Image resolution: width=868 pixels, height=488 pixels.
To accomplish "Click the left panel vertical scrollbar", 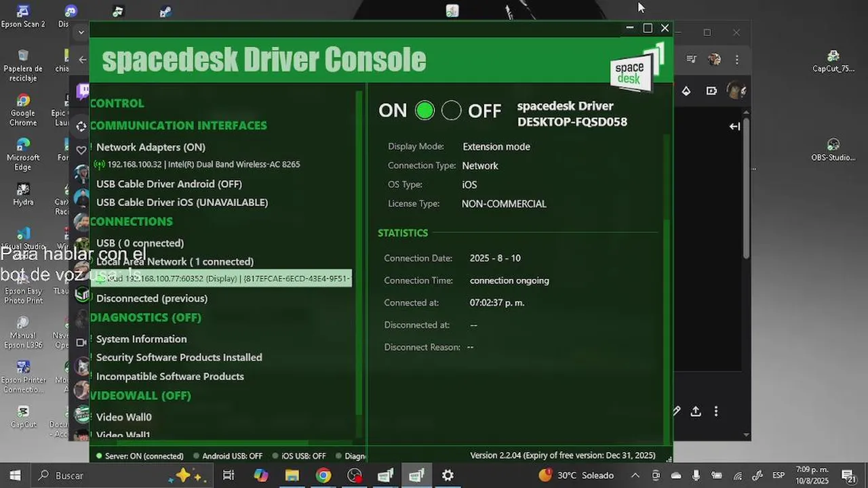I will point(359,254).
